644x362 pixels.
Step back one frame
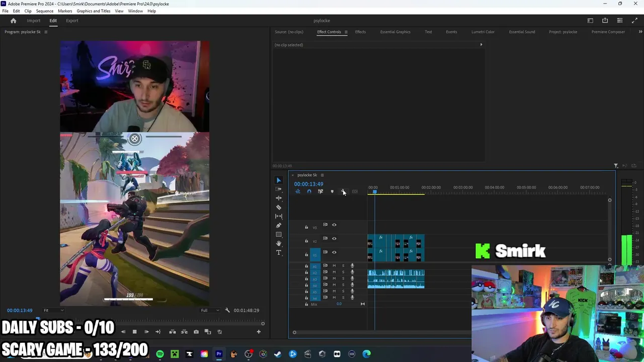123,332
